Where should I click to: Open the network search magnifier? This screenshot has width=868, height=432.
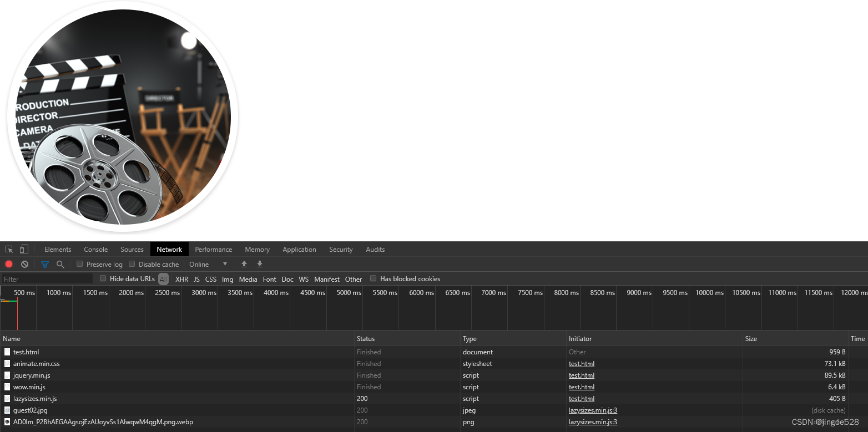pyautogui.click(x=60, y=264)
